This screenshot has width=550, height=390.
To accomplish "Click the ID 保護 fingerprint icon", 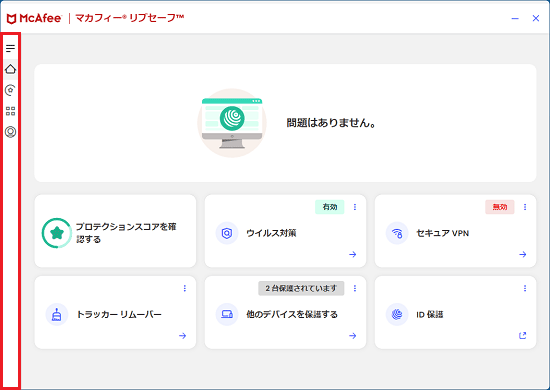I will coord(397,314).
